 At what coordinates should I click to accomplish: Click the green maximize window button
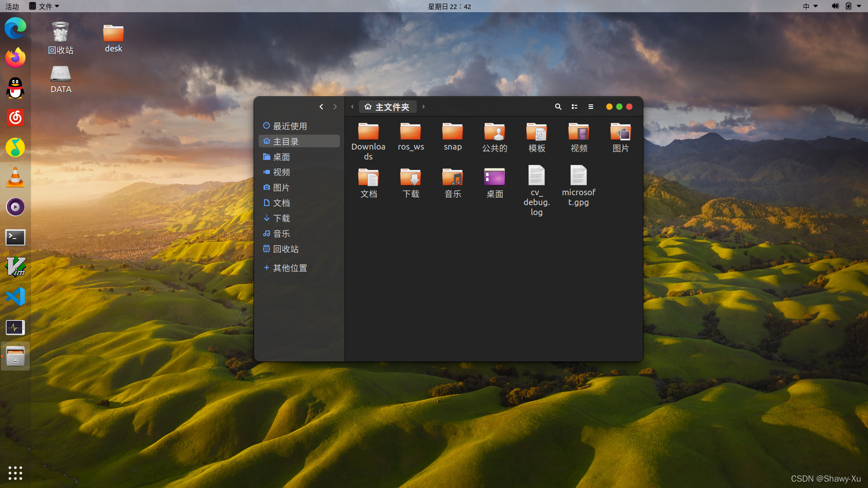point(619,107)
